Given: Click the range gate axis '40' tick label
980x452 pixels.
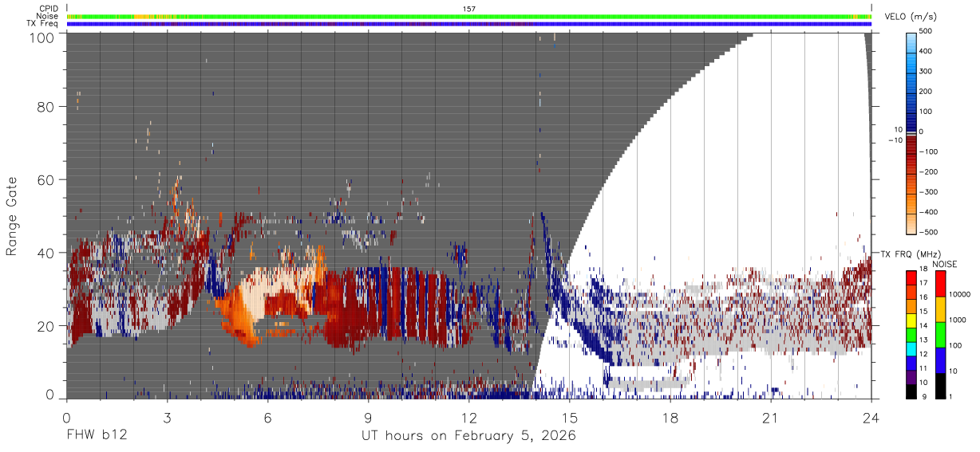Looking at the screenshot, I should tap(46, 253).
